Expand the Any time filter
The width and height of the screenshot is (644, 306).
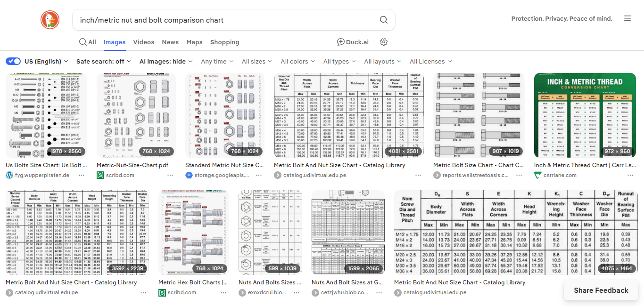tap(217, 61)
